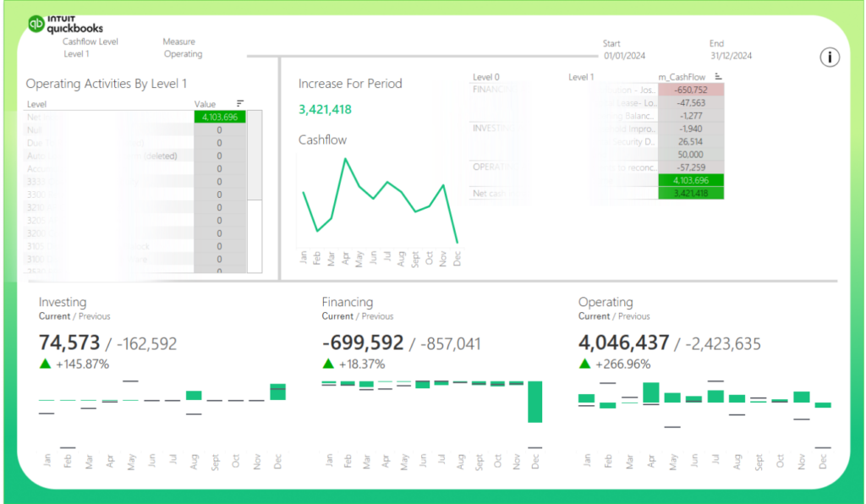Click the April peak on the Cashflow line
Screen dimensions: 866x504
click(346, 159)
